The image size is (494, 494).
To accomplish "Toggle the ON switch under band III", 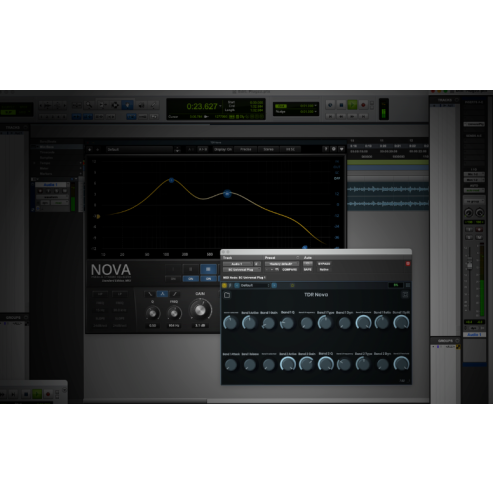I will tap(208, 279).
